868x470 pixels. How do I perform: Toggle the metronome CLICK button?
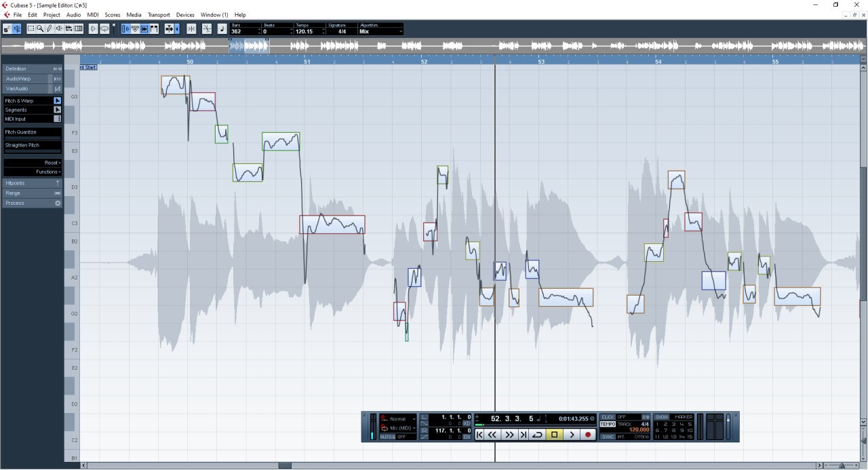point(608,417)
